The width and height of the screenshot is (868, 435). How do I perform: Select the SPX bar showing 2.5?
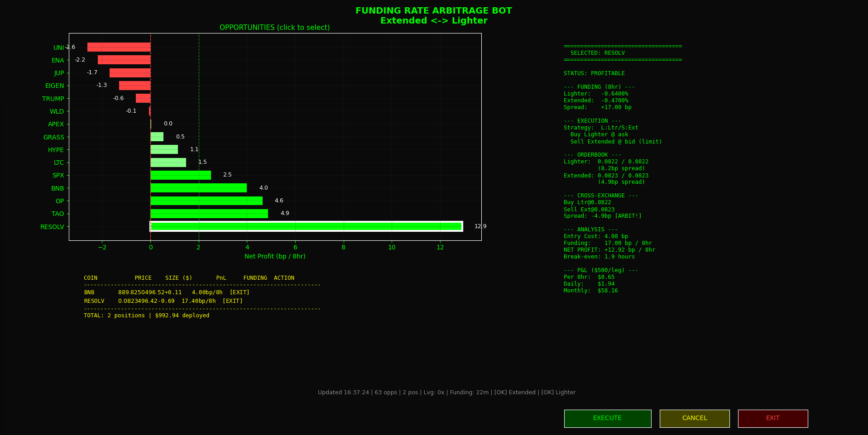[181, 175]
